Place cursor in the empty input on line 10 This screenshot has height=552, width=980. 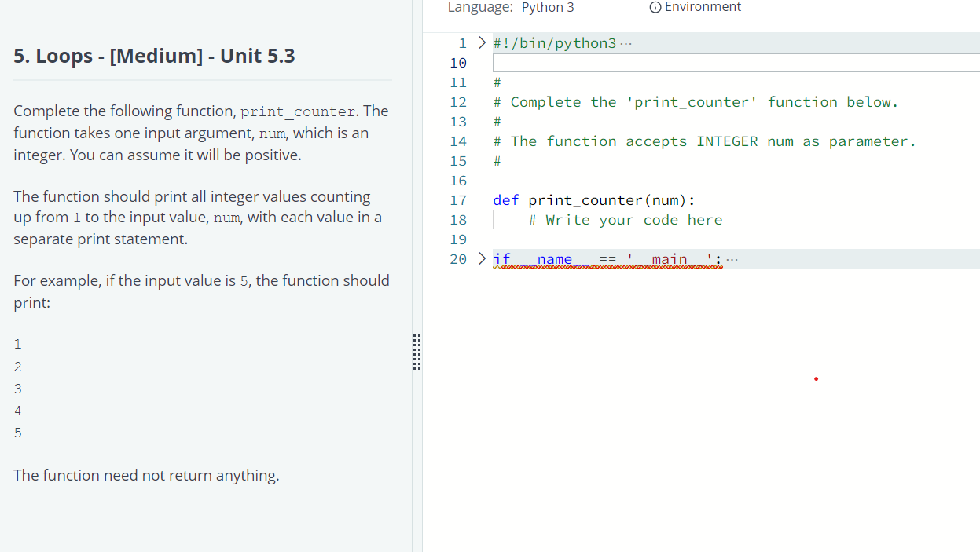click(x=707, y=61)
